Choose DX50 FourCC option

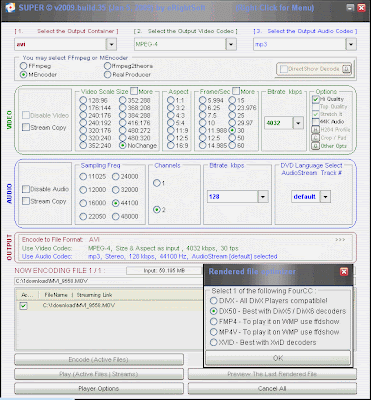[x=213, y=311]
